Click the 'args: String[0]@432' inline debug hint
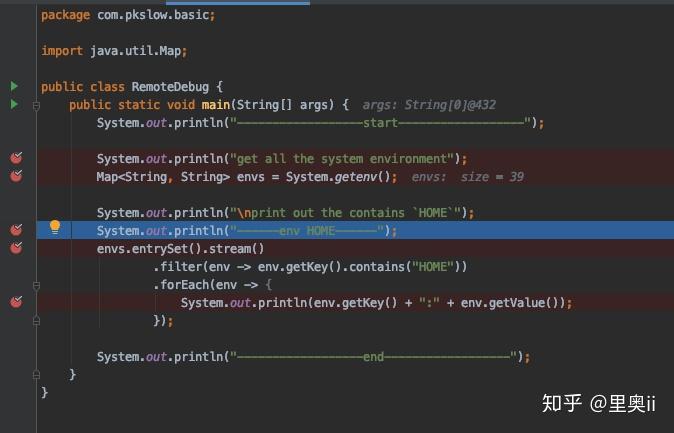Image resolution: width=674 pixels, height=433 pixels. (429, 105)
